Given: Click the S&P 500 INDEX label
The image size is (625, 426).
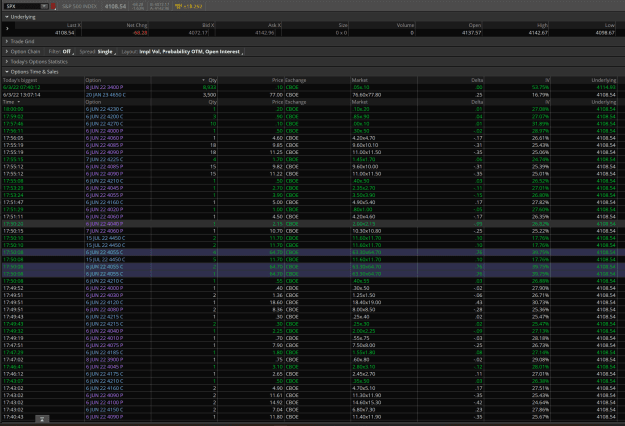Looking at the screenshot, I should point(80,6).
